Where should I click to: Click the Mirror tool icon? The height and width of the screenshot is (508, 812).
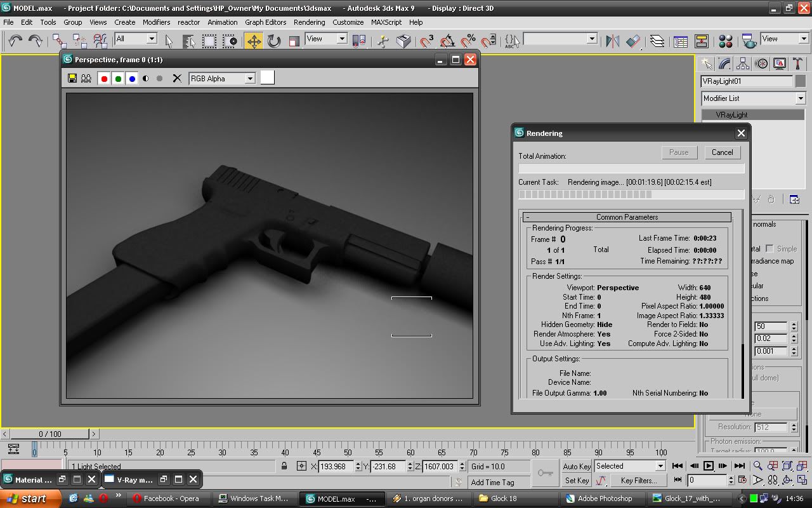(613, 41)
